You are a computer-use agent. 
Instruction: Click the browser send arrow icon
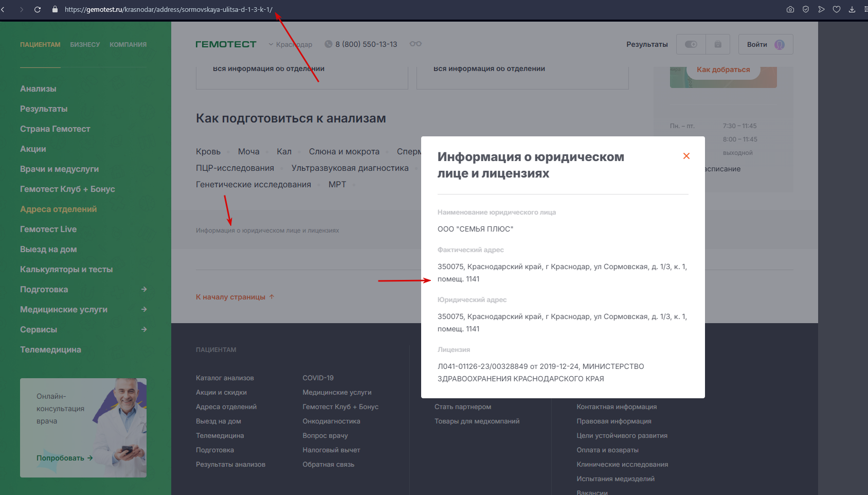click(x=821, y=9)
